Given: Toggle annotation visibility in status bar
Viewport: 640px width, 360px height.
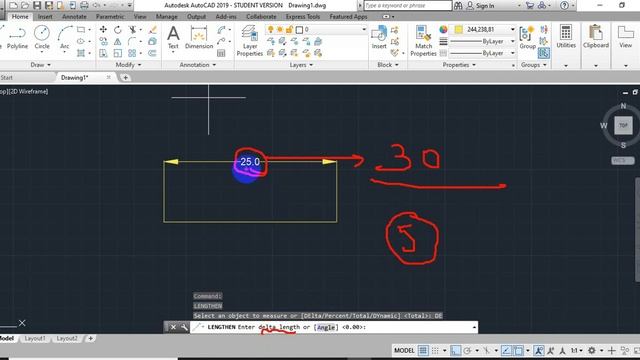Looking at the screenshot, I should (539, 350).
